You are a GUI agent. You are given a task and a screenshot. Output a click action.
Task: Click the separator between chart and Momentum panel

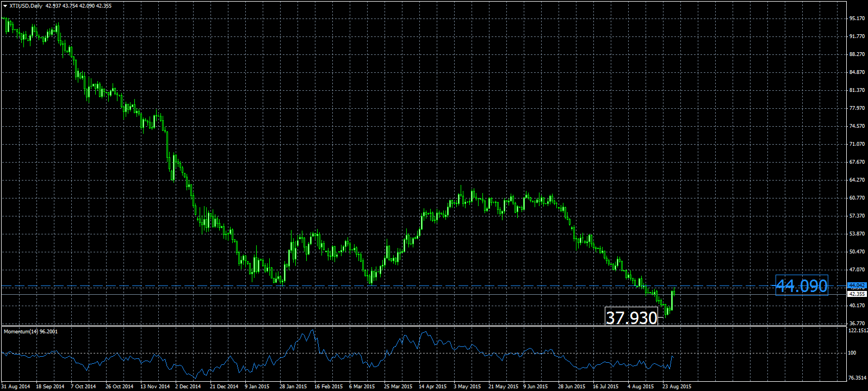pos(424,326)
